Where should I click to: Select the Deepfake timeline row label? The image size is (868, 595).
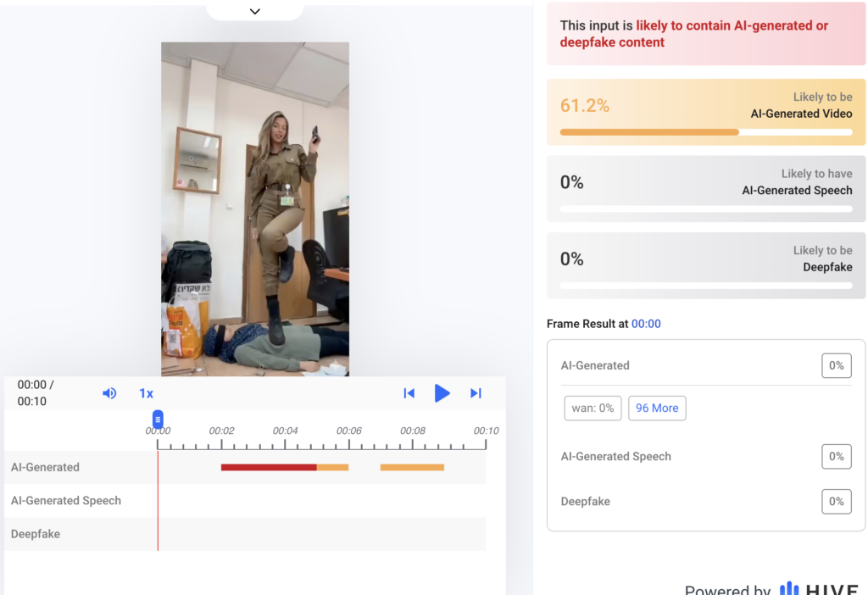[x=36, y=534]
